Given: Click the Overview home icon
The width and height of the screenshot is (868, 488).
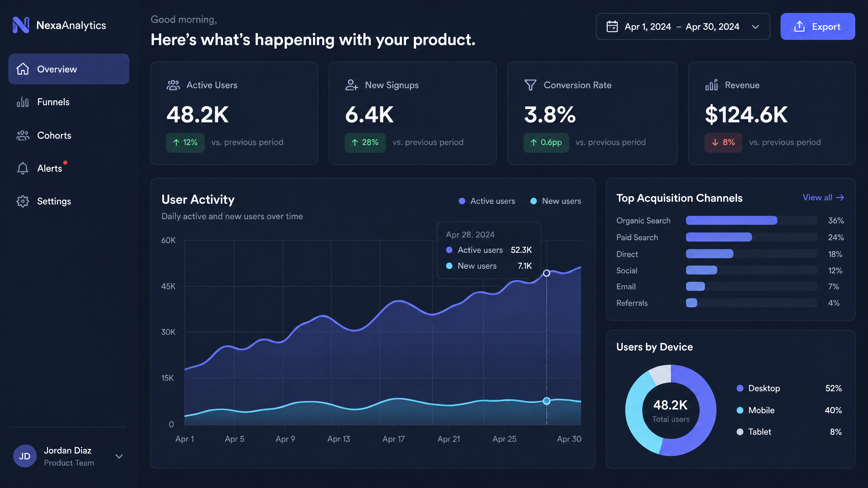Looking at the screenshot, I should pos(23,69).
